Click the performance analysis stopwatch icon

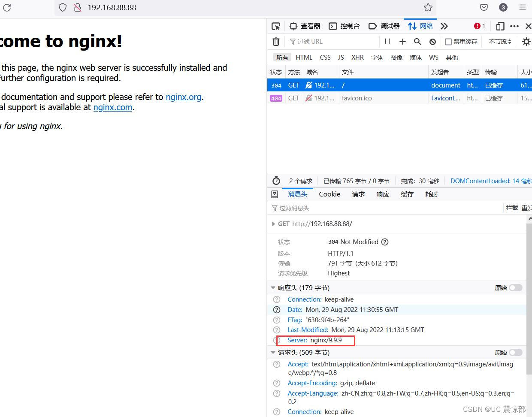(276, 181)
